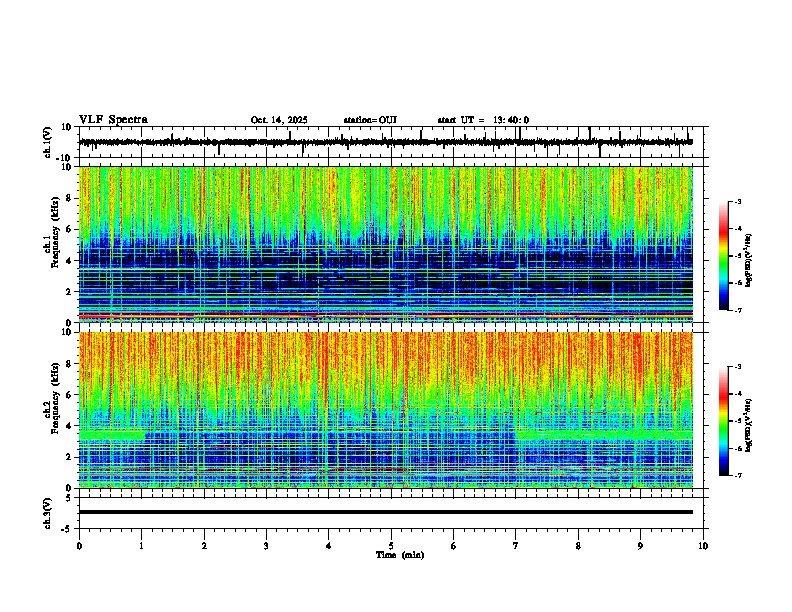This screenshot has width=792, height=612.
Task: Click time-axis tick label "7"
Action: point(516,546)
